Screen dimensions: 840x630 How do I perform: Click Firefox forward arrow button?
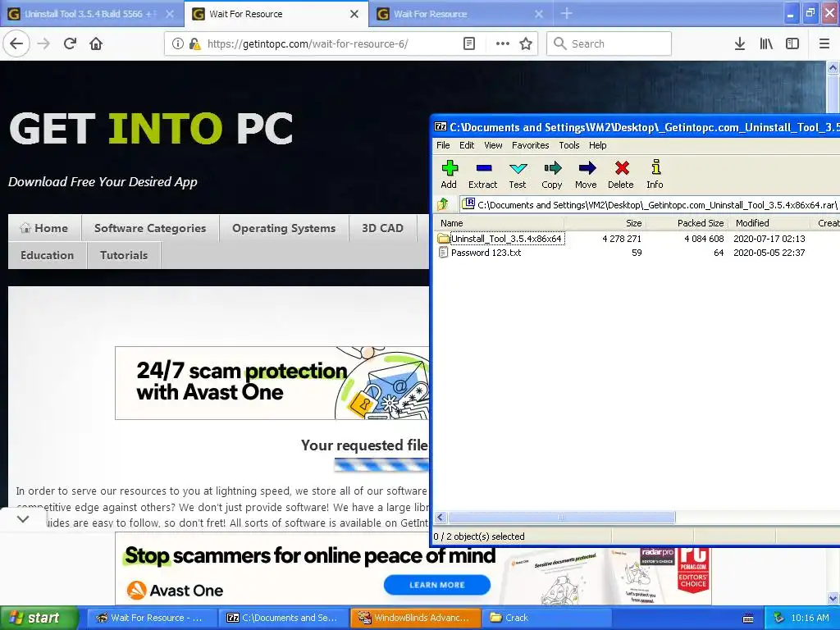43,43
